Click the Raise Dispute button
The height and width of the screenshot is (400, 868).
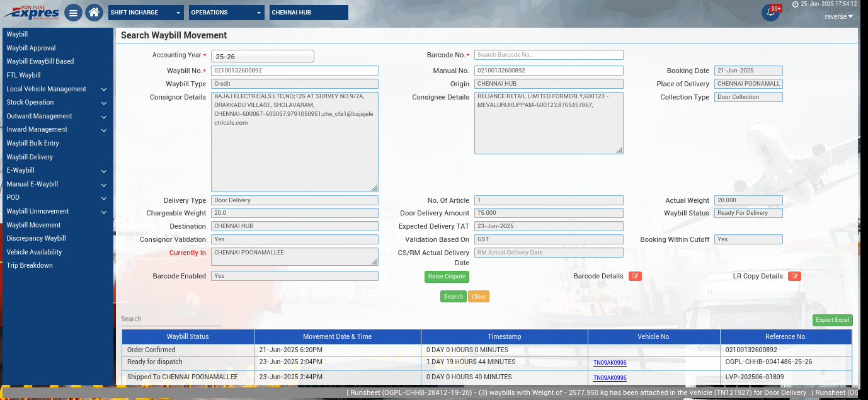447,277
